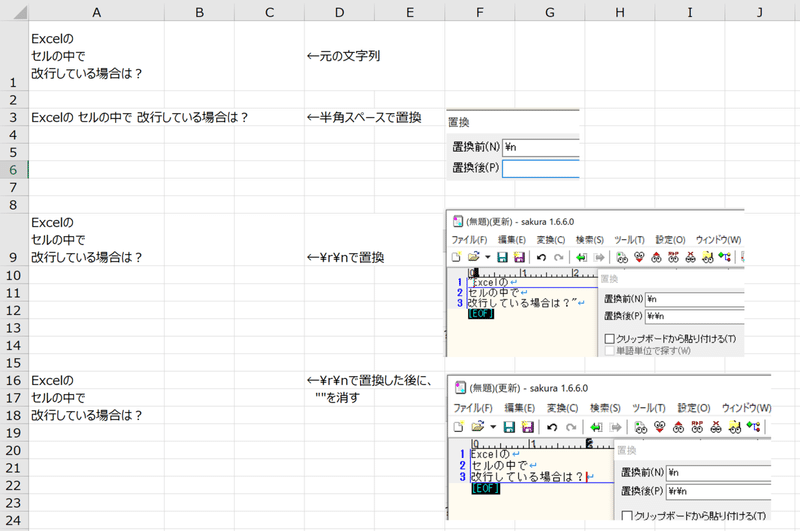Click green back-jump arrow in sakura window beside row 16

coord(595,427)
